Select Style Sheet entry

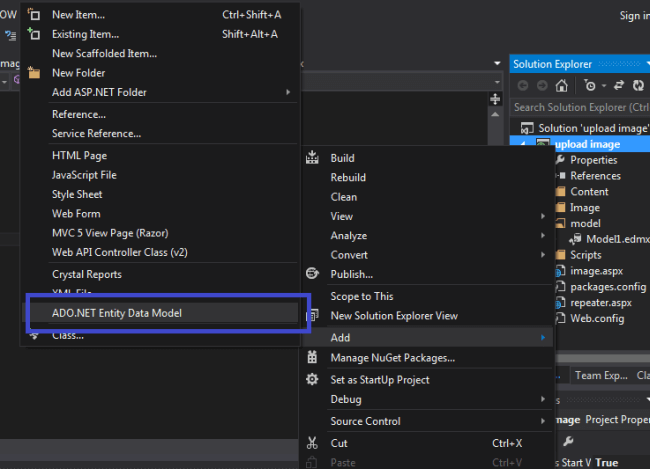pos(77,194)
